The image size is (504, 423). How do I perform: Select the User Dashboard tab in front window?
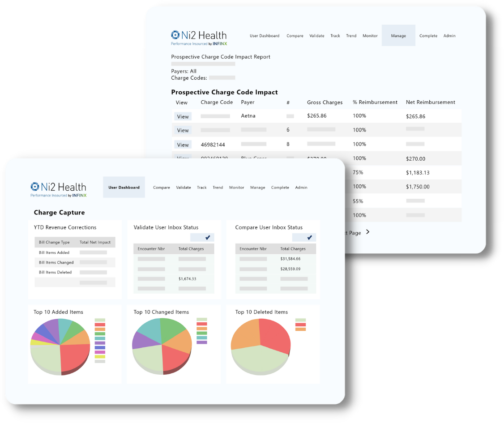[x=124, y=187]
